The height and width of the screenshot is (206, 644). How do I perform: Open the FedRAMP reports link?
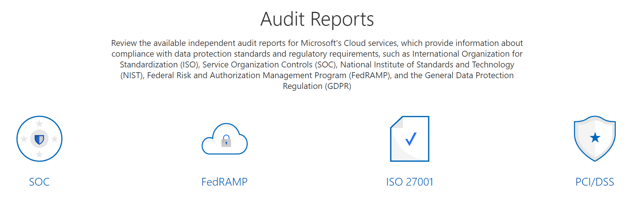tap(224, 182)
